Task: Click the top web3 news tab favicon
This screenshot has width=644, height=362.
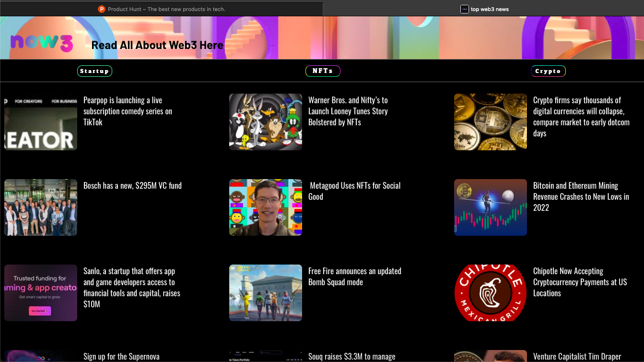Action: [464, 9]
